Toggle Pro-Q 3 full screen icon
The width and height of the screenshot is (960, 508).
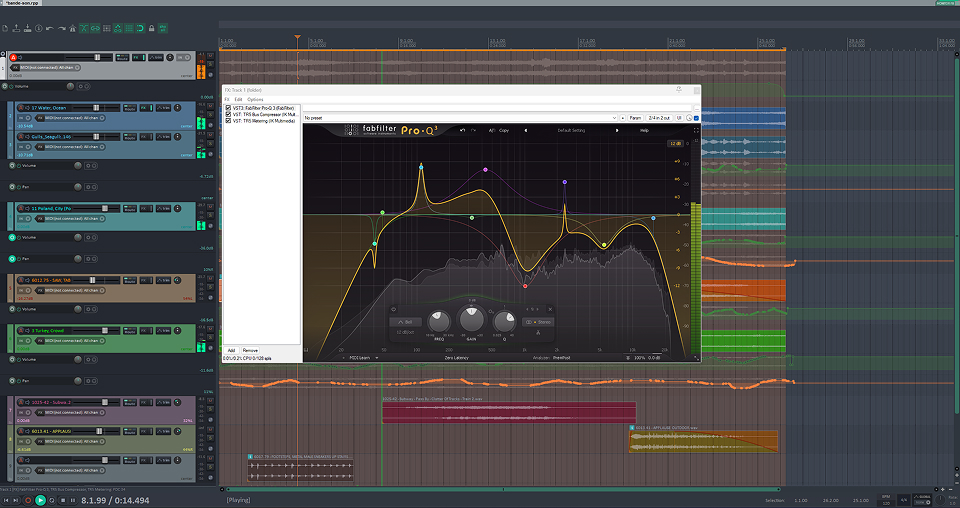point(696,130)
